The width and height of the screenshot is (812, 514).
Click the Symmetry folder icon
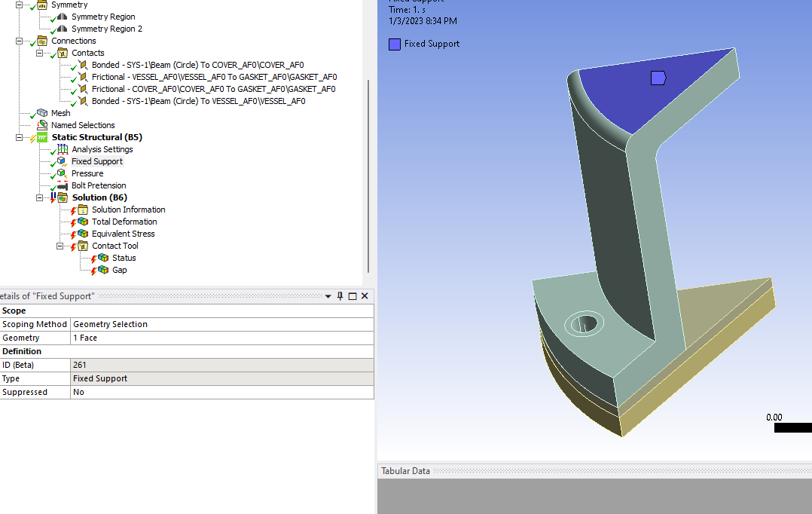(42, 5)
